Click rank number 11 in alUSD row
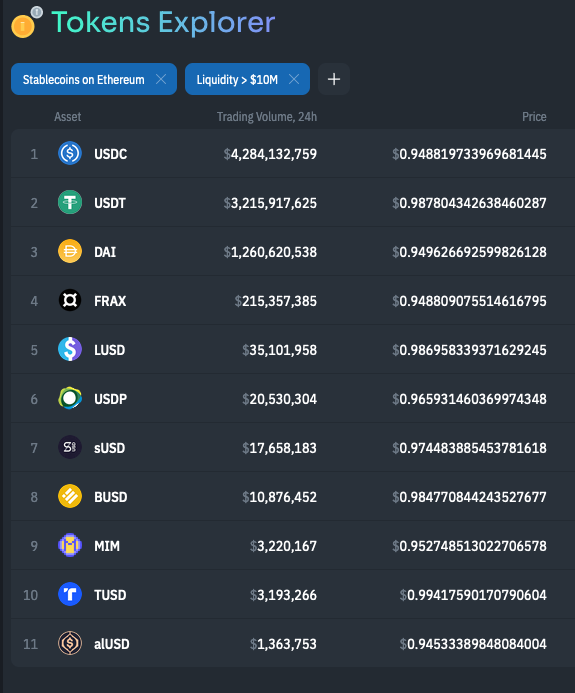 (30, 644)
